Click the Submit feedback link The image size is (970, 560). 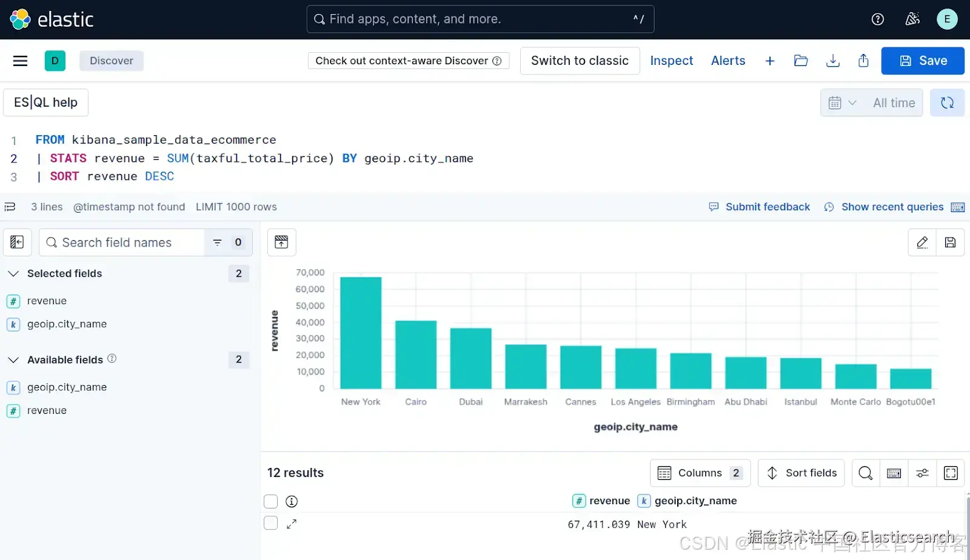767,207
